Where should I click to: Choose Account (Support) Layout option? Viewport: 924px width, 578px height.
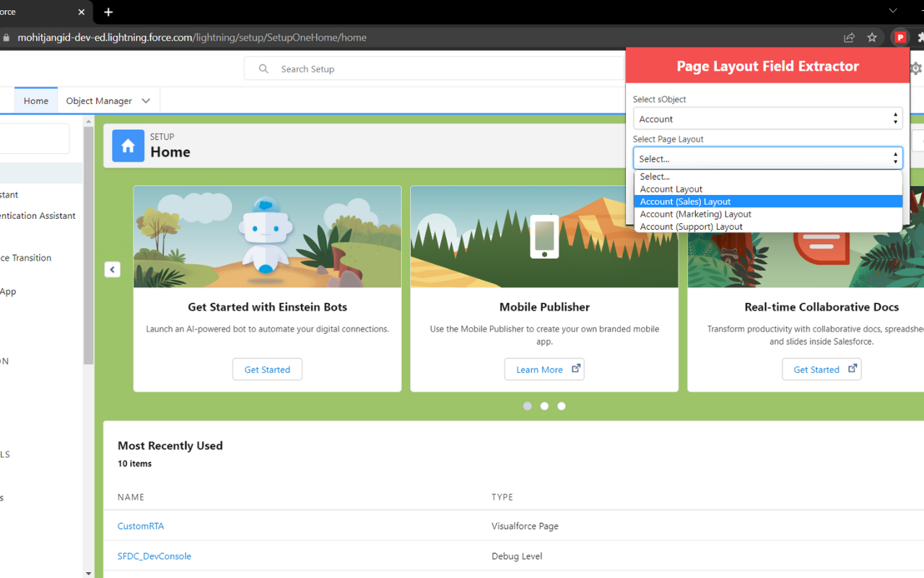tap(767, 226)
